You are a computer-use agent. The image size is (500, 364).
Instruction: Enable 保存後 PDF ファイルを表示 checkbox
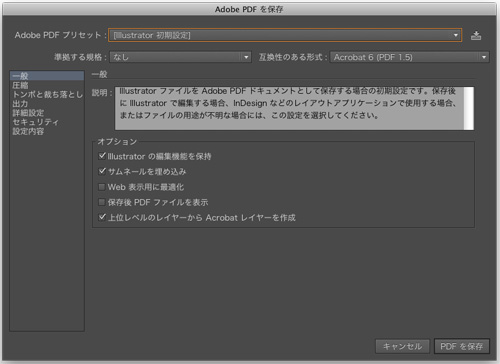click(x=102, y=202)
